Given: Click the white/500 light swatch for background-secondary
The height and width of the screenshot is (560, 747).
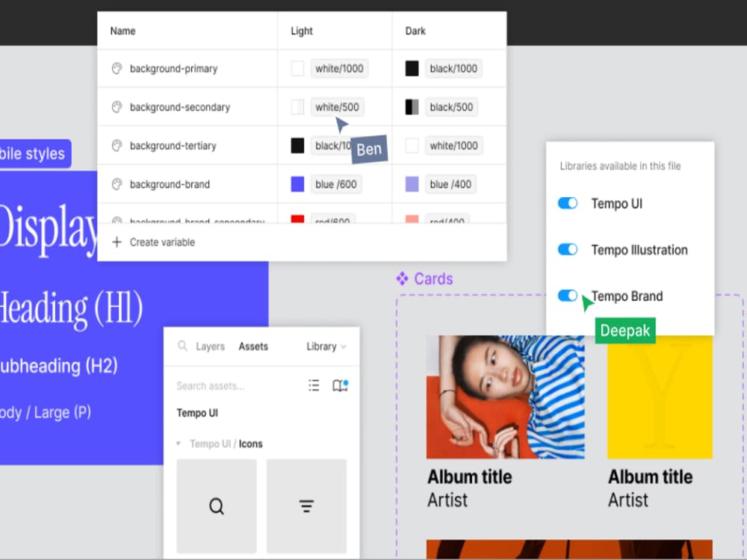Looking at the screenshot, I should (x=298, y=107).
